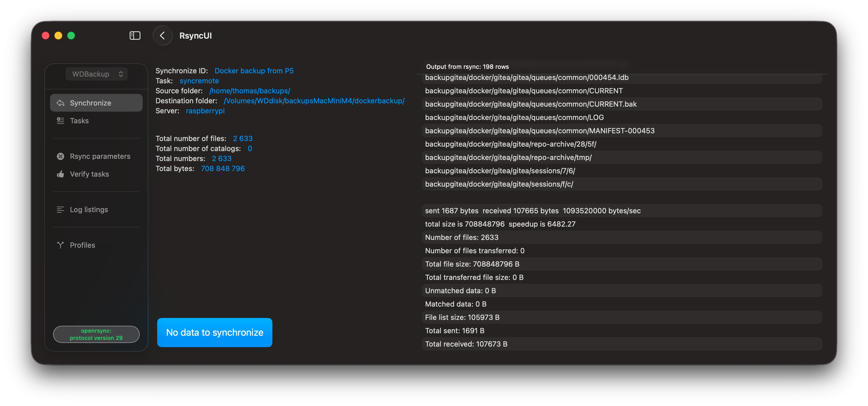Select the Number of files: 2633 row
The image size is (868, 406).
pos(622,237)
